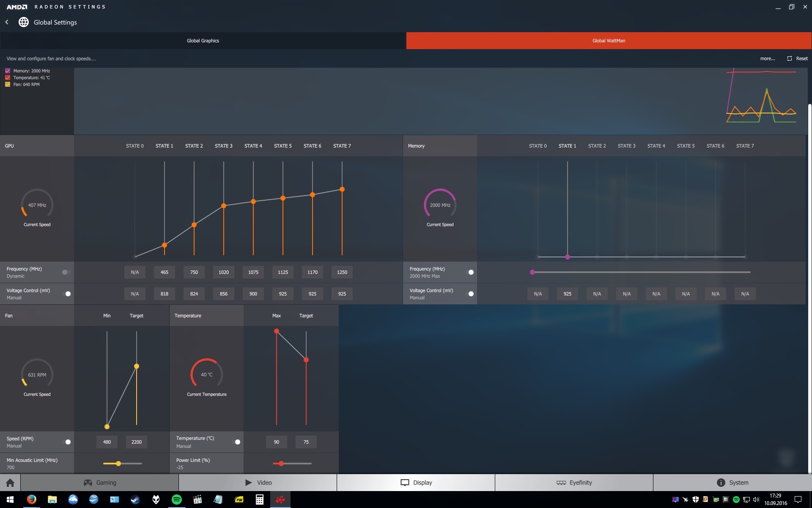Edit GPU State 7 frequency 1250 field

coord(342,272)
